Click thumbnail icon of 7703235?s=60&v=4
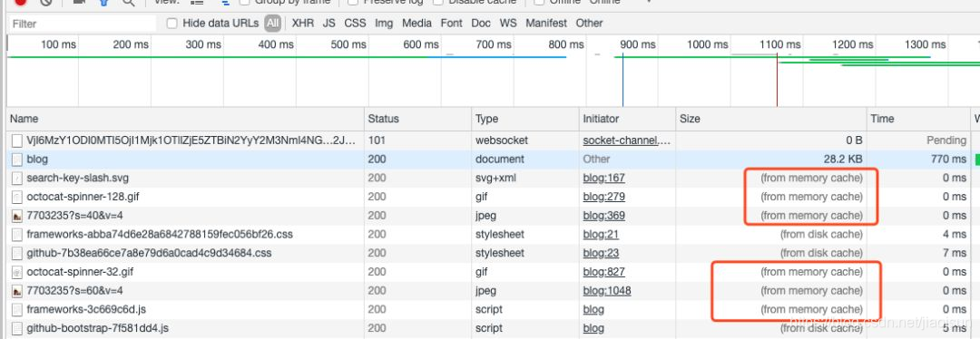 (17, 291)
